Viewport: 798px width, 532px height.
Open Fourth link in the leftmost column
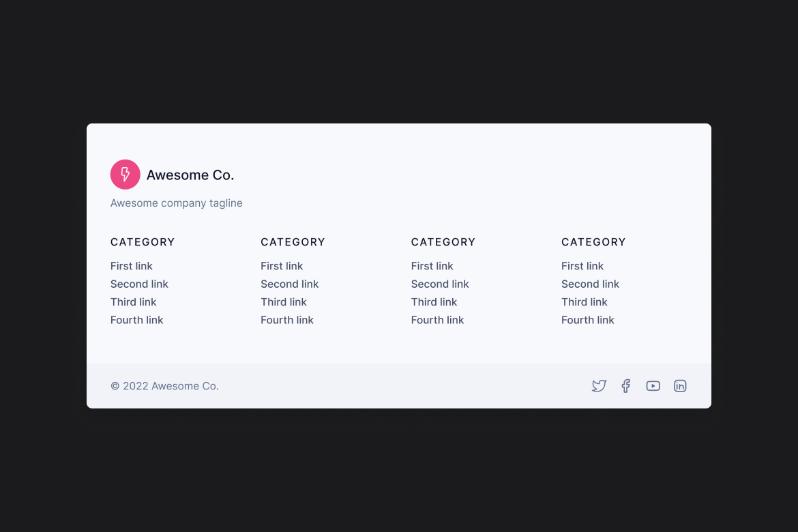click(x=136, y=319)
